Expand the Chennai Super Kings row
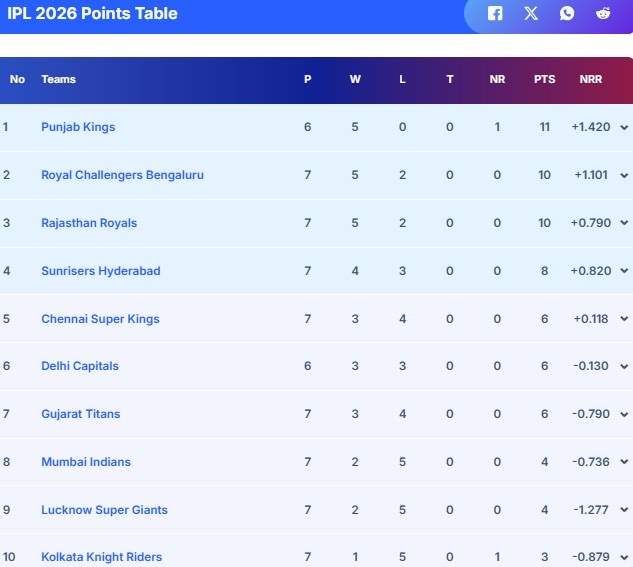 tap(624, 319)
